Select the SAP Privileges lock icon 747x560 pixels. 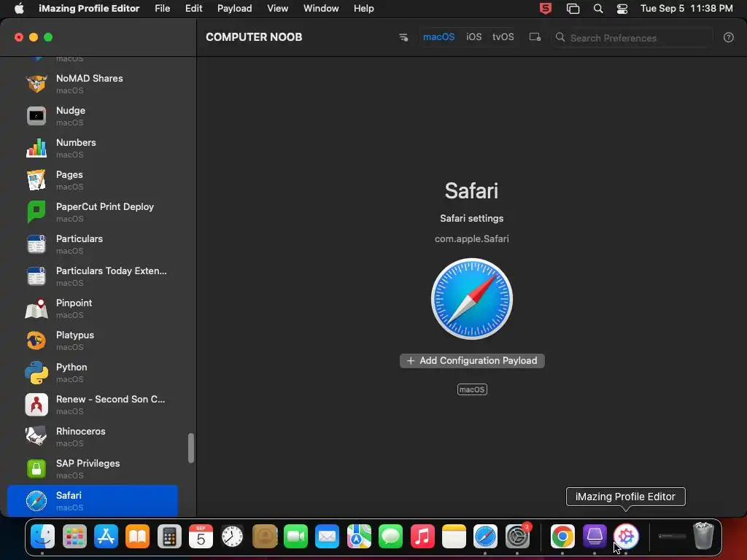pos(36,469)
